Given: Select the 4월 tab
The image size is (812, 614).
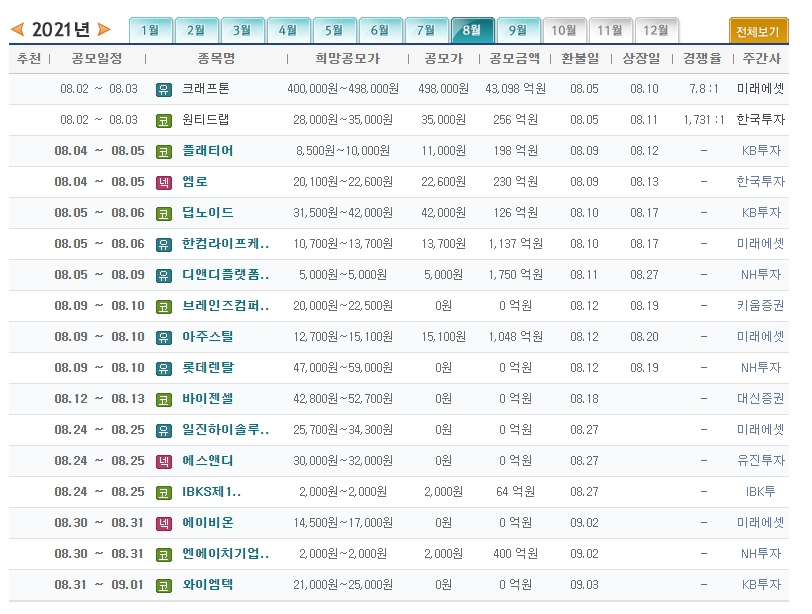Looking at the screenshot, I should (x=288, y=30).
